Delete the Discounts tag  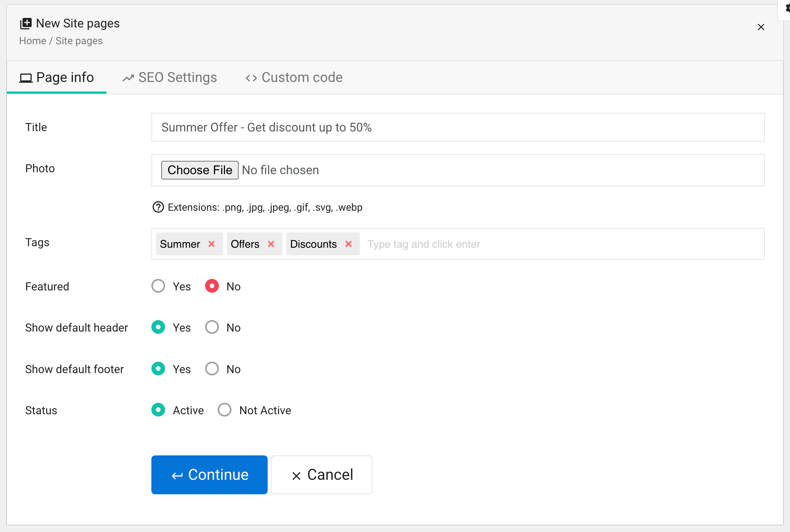pyautogui.click(x=348, y=244)
